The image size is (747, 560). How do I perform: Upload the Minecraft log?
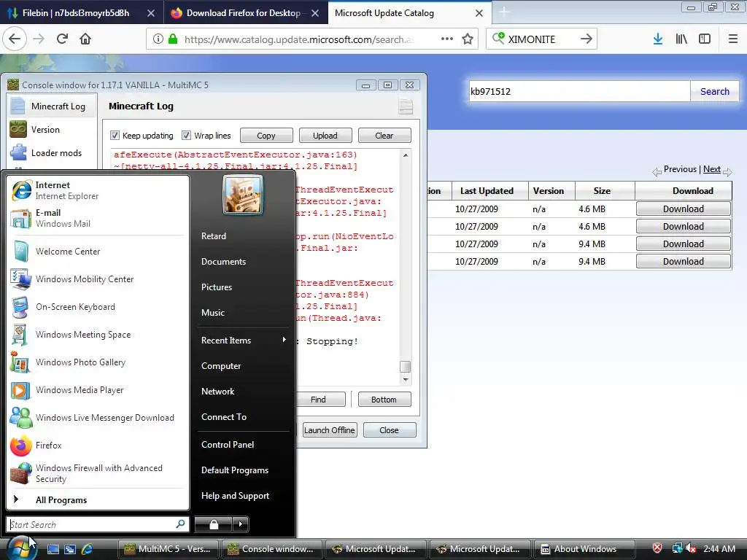325,136
